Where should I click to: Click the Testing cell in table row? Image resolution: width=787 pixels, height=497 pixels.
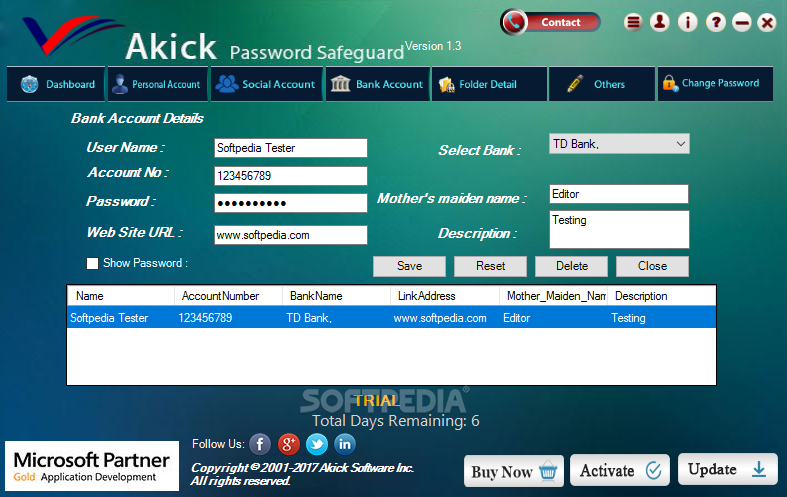coord(628,318)
